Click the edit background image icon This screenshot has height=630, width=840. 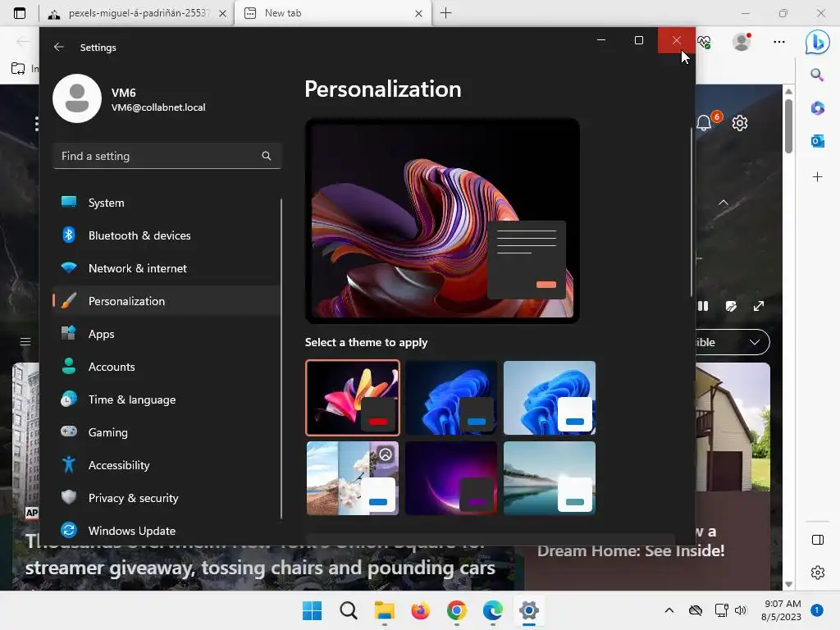pyautogui.click(x=731, y=306)
